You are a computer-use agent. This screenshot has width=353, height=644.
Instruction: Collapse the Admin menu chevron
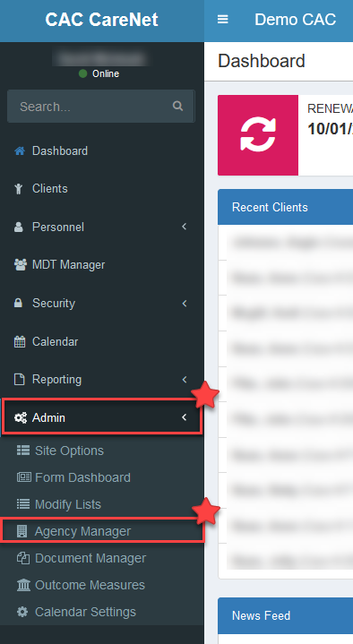185,417
